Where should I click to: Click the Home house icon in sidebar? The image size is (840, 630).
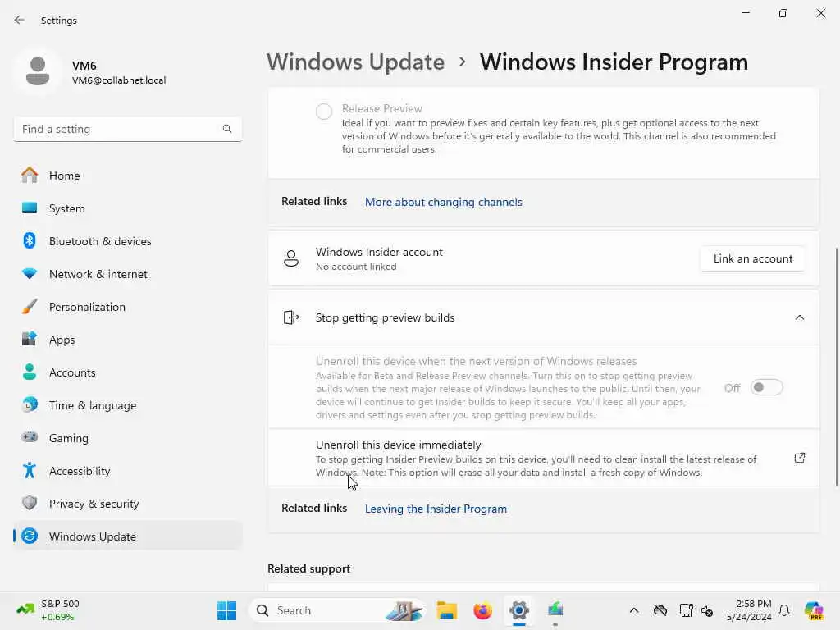pos(30,176)
